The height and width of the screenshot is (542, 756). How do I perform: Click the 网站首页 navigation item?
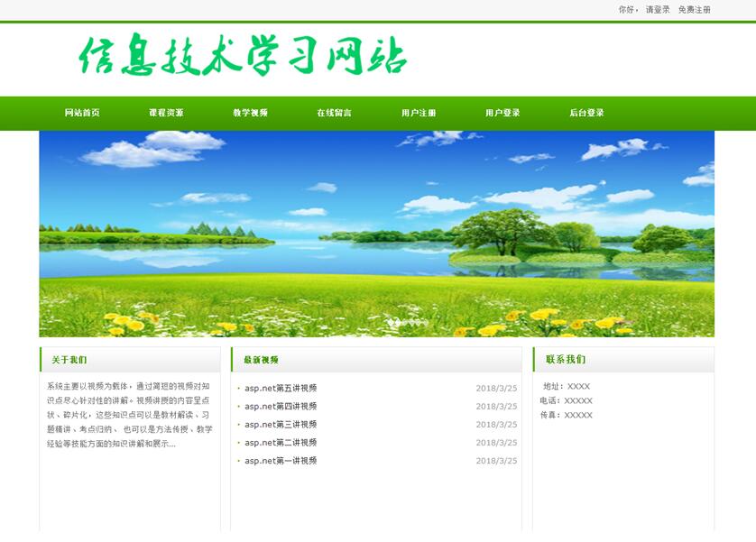point(82,113)
